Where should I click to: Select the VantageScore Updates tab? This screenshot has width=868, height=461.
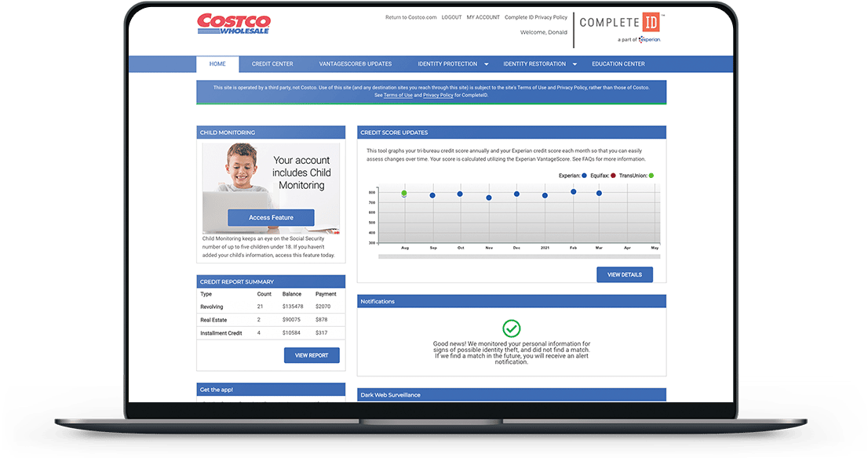(356, 64)
